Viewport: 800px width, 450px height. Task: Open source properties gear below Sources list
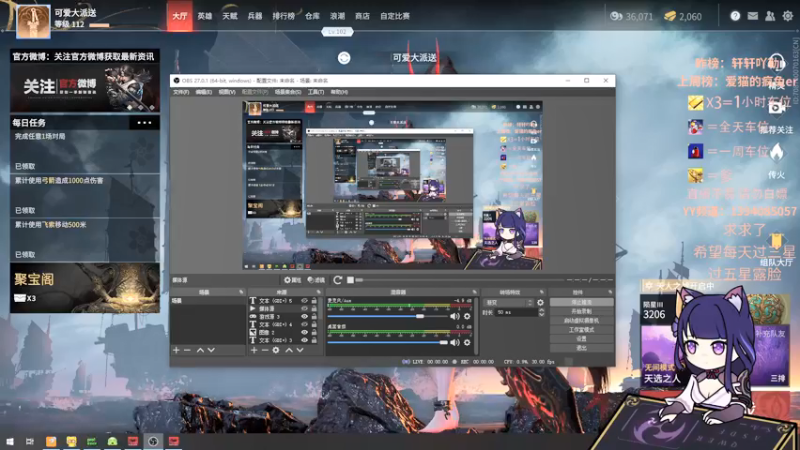(276, 351)
